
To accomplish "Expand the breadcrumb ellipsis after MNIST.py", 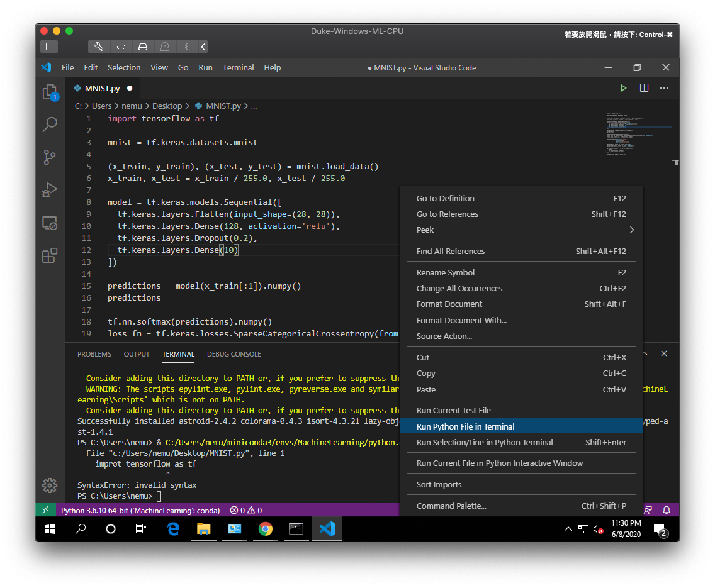I will point(254,106).
